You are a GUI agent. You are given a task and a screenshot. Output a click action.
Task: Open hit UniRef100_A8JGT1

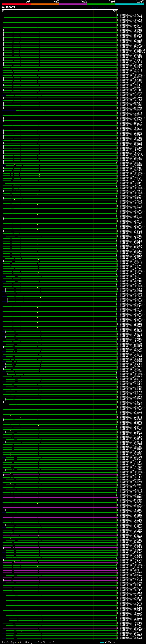coord(131,15)
